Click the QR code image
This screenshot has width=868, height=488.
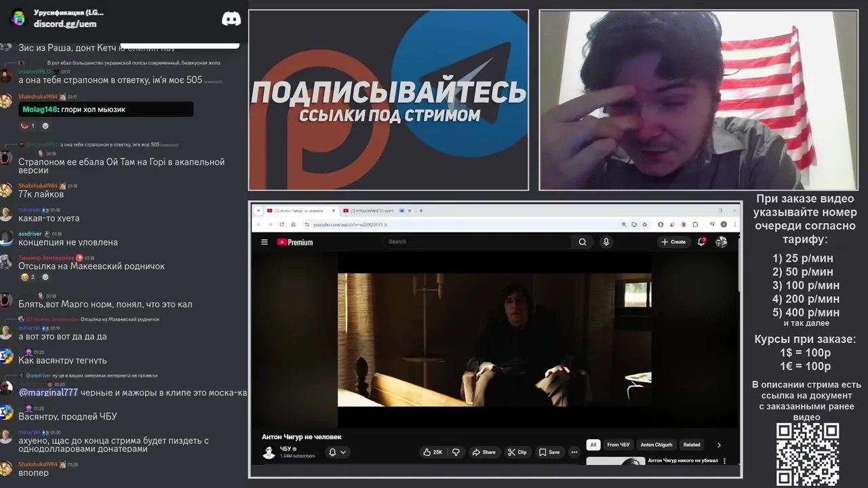[808, 454]
